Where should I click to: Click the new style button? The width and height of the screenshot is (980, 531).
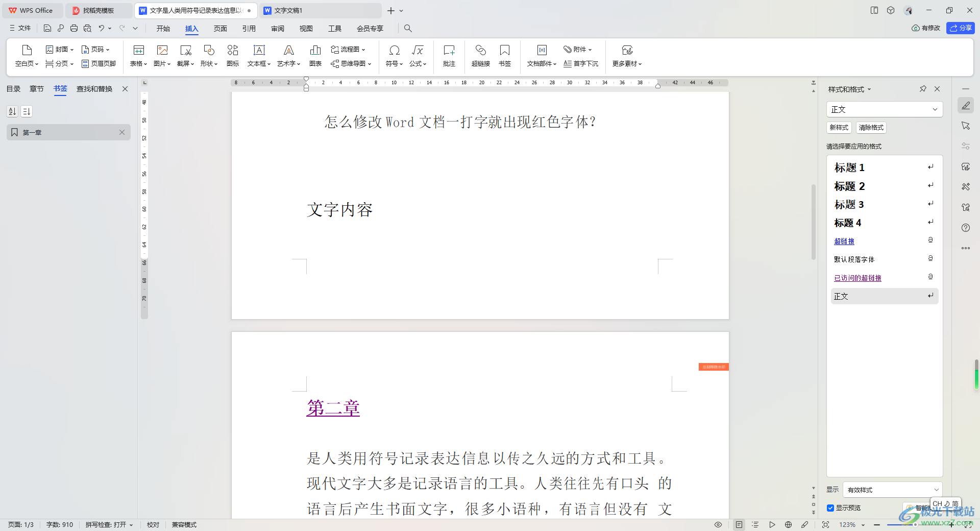839,128
